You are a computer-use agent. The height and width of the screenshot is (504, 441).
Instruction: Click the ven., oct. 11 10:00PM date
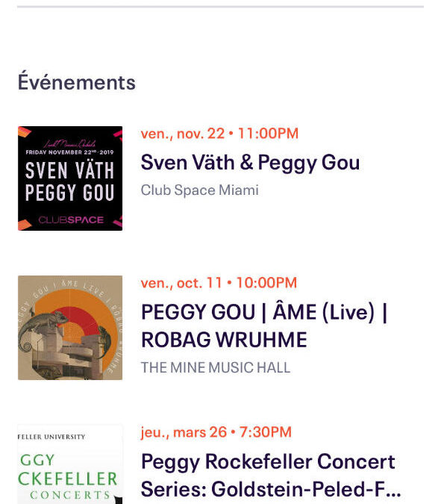(x=219, y=283)
